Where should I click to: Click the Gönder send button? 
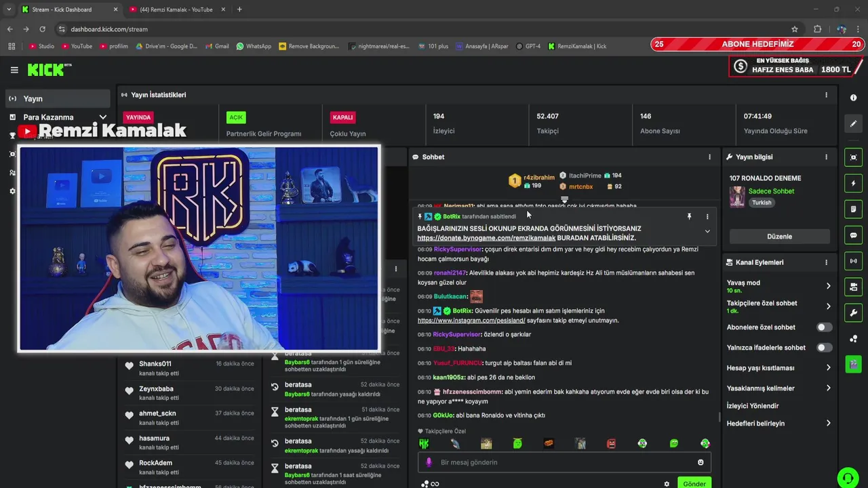coord(694,483)
